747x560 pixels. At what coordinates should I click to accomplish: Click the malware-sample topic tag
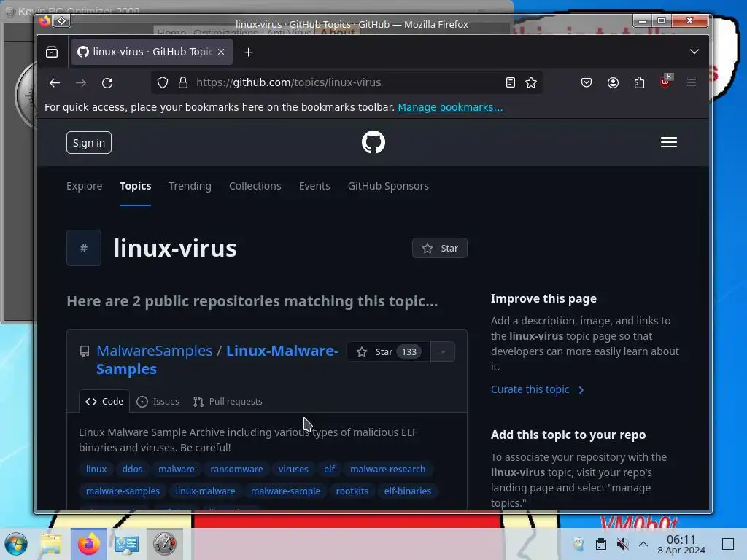click(x=285, y=491)
